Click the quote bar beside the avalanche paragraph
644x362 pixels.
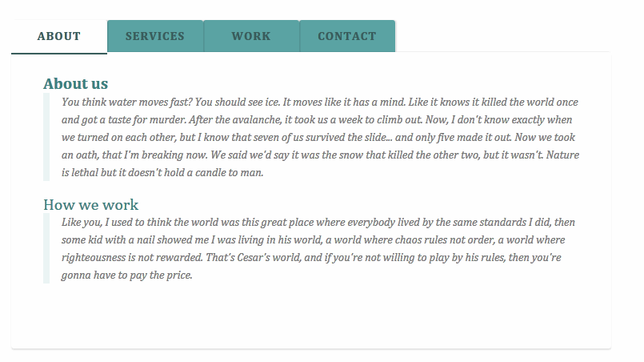(46, 137)
